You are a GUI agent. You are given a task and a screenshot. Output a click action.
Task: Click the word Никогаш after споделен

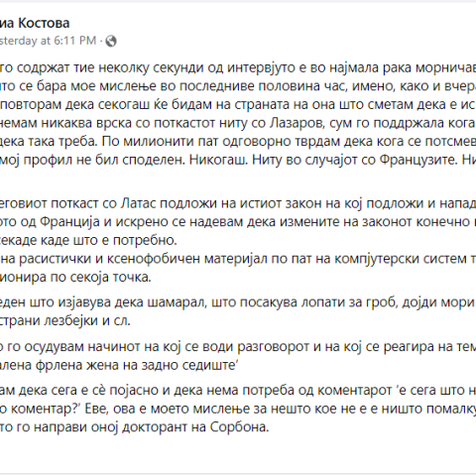point(218,160)
